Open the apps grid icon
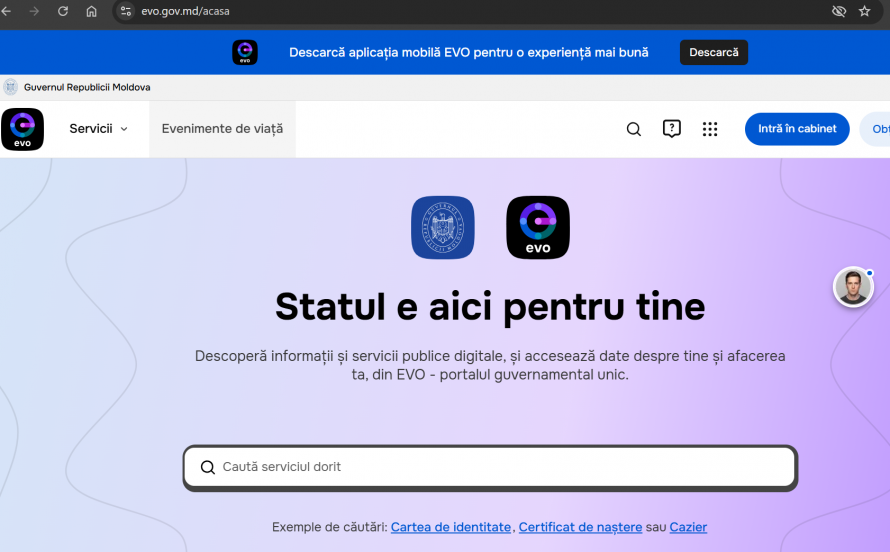The image size is (890, 552). (710, 129)
